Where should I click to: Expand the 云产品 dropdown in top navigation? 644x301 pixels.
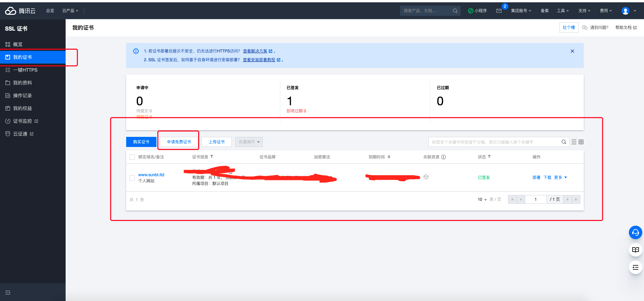(70, 11)
